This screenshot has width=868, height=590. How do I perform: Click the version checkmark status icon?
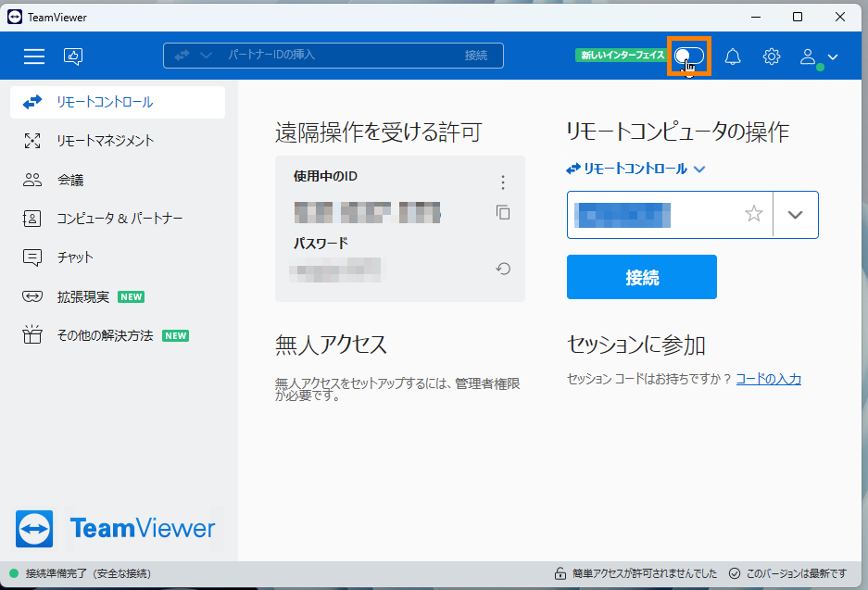coord(735,573)
